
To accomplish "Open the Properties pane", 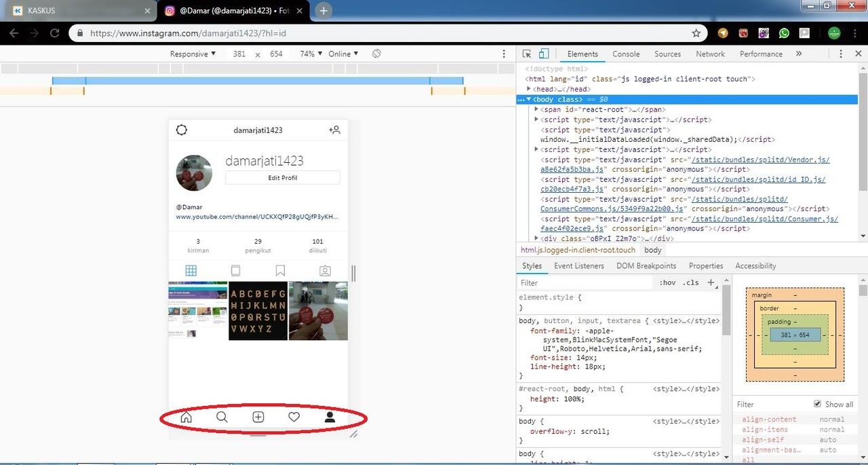I will (x=706, y=265).
